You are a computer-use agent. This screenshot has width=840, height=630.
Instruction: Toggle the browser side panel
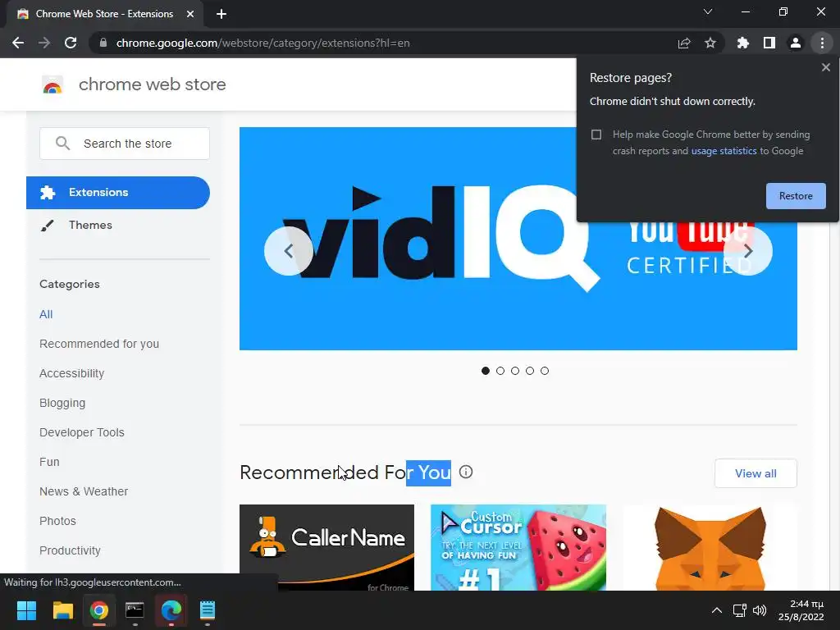coord(769,43)
